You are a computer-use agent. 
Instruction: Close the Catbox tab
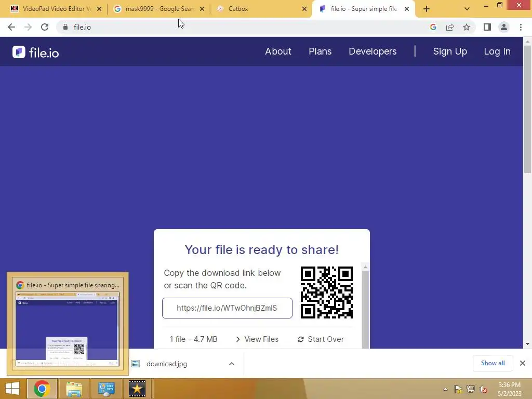coord(304,9)
